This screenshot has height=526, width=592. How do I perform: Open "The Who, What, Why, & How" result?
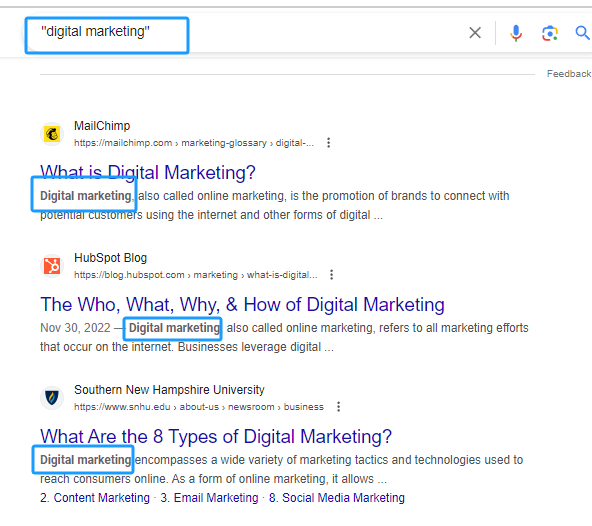click(242, 304)
